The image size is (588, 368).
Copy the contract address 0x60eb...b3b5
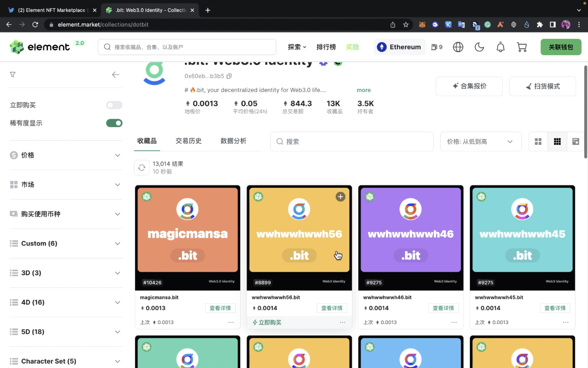tap(229, 76)
